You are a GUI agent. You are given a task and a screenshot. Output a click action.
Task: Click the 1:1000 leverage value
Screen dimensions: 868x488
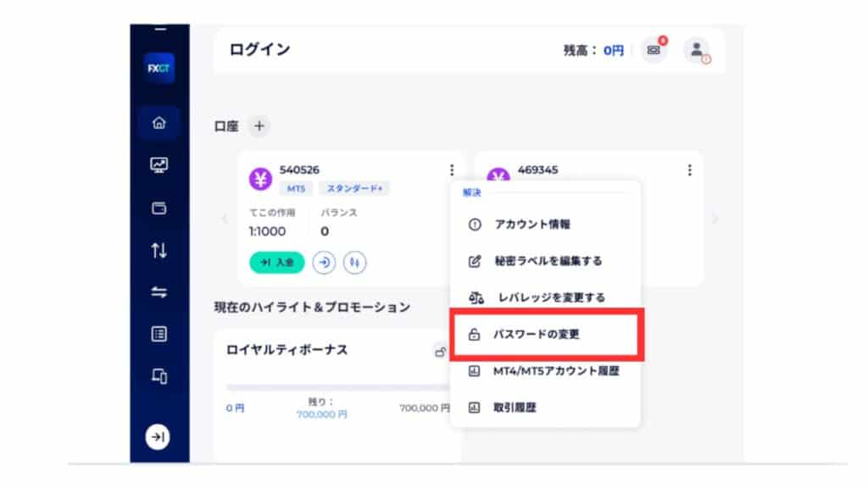267,231
